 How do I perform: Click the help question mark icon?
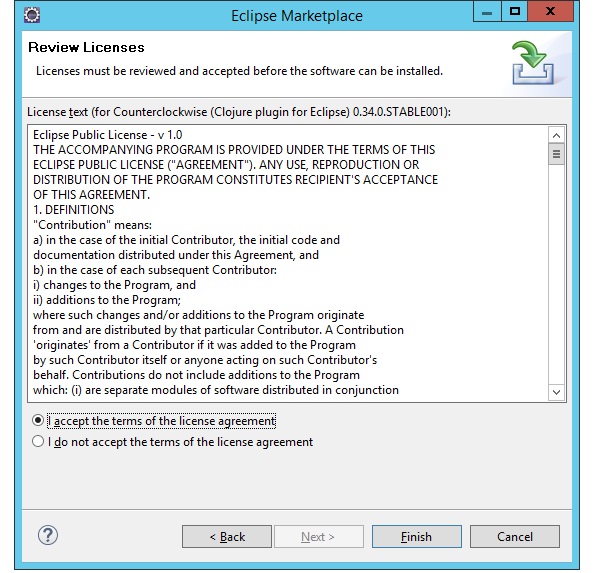click(48, 535)
